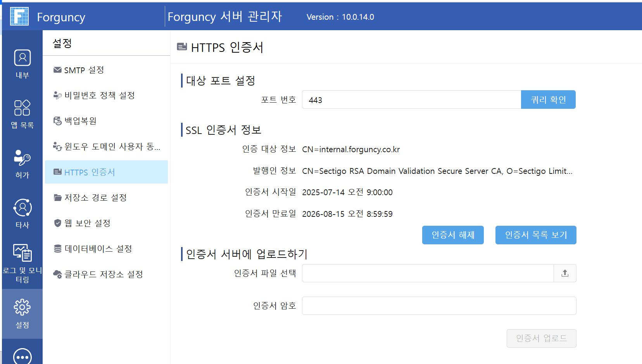Viewport: 642px width, 364px height.
Task: Click the 인증서 목록 보기 button
Action: 536,235
